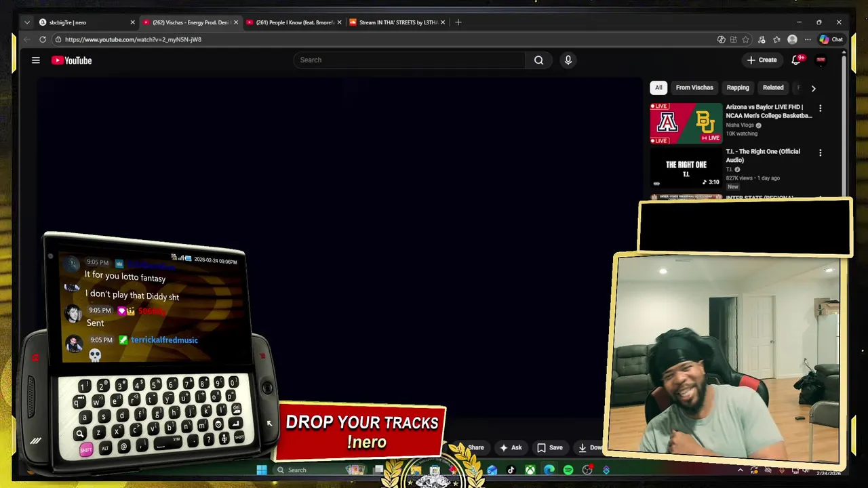
Task: Select the Related filter chip
Action: click(x=773, y=87)
